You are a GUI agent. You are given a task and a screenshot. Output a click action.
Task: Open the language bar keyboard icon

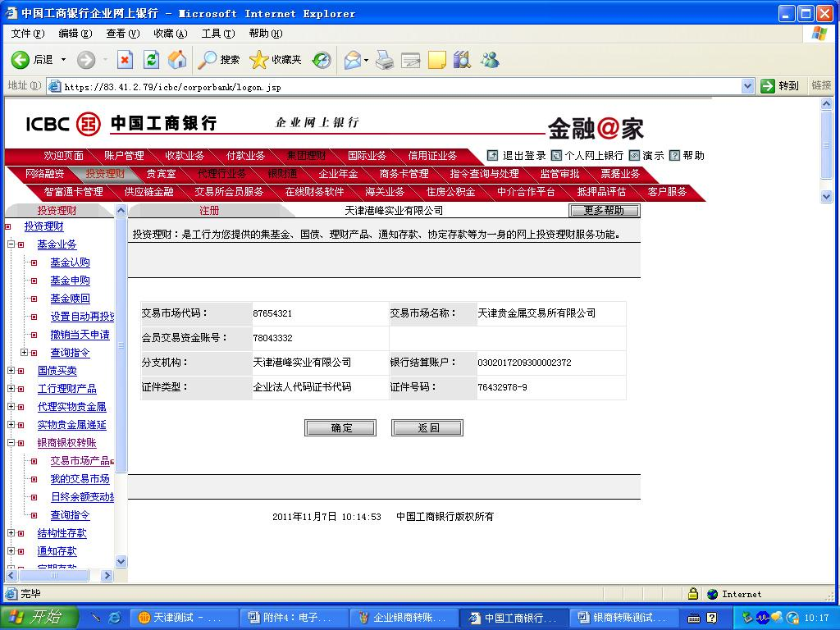click(x=694, y=618)
